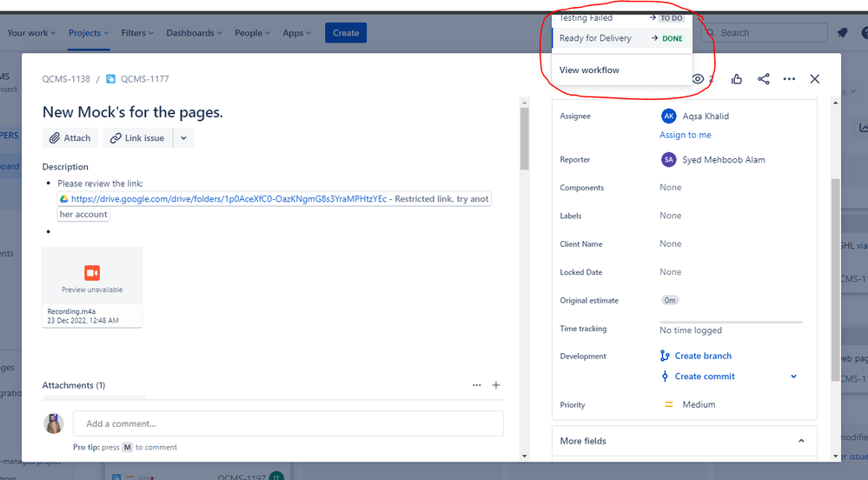The width and height of the screenshot is (868, 480).
Task: Collapse the More fields section
Action: click(801, 441)
